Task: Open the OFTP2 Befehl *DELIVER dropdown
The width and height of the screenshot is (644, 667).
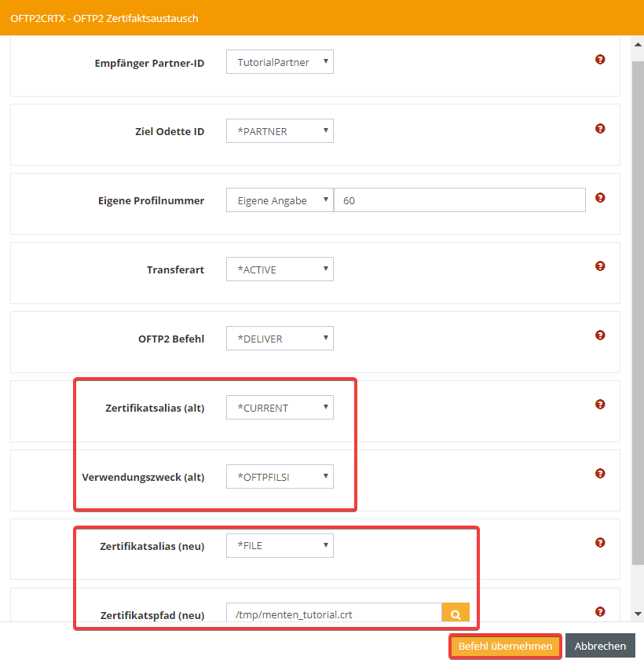Action: [x=280, y=339]
